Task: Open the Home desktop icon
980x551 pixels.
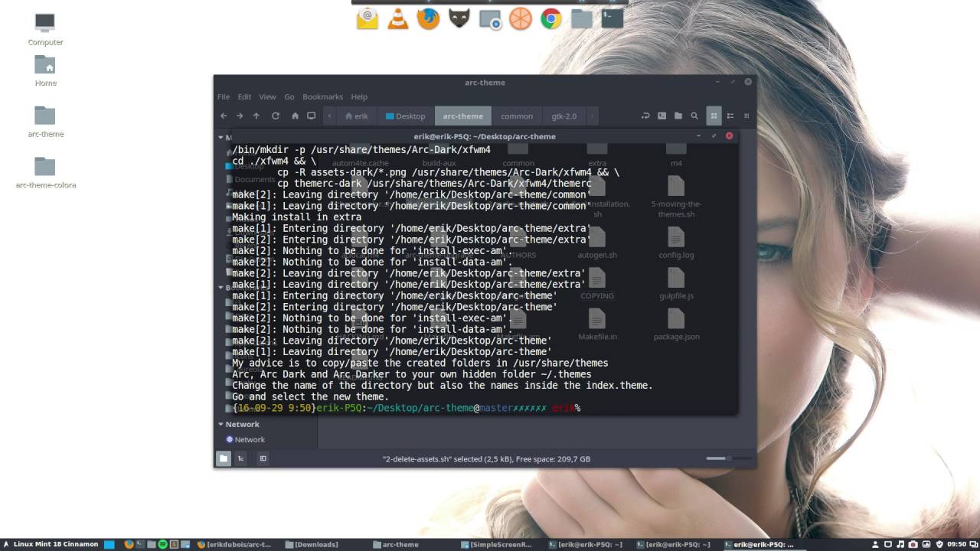Action: (45, 70)
